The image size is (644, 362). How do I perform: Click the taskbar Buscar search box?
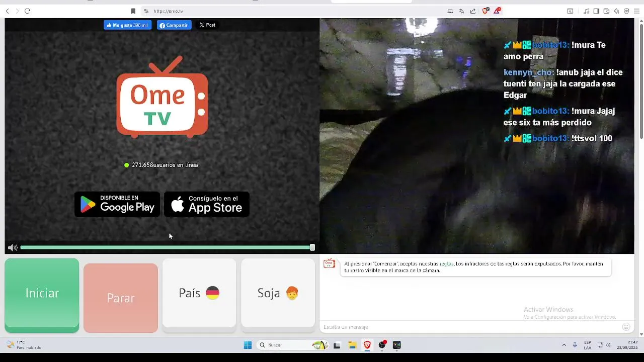click(x=293, y=345)
